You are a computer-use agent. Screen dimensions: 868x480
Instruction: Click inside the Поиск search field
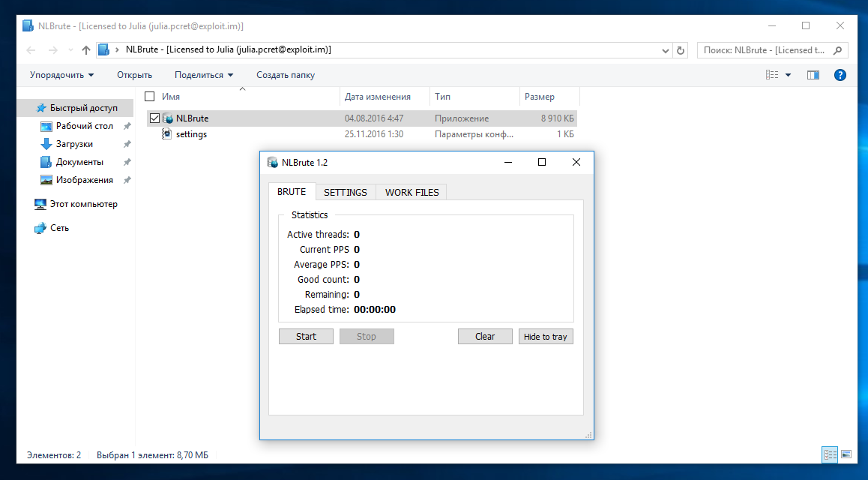click(765, 50)
